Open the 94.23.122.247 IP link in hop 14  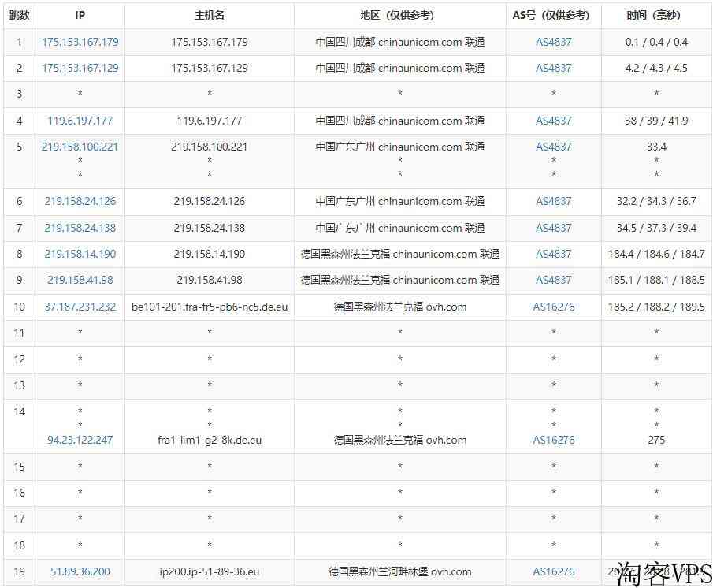click(x=80, y=440)
